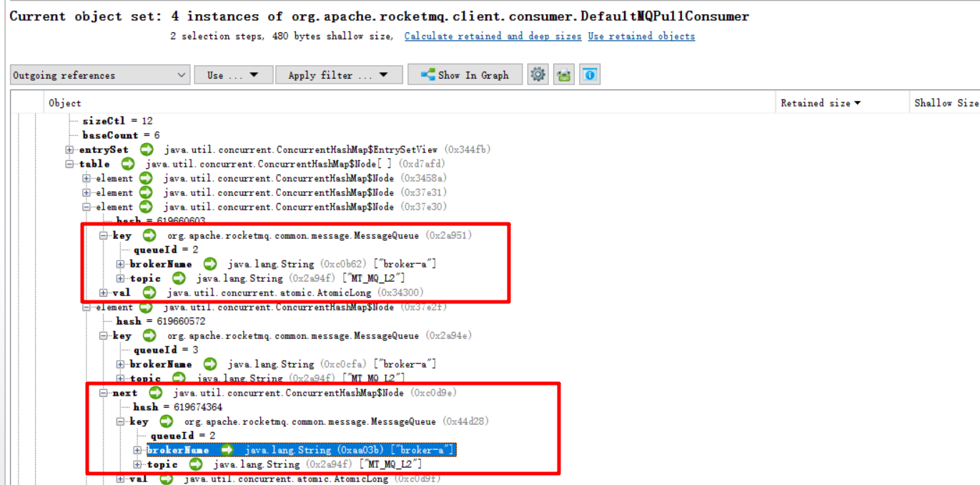Open the Outgoing references dropdown

[99, 74]
